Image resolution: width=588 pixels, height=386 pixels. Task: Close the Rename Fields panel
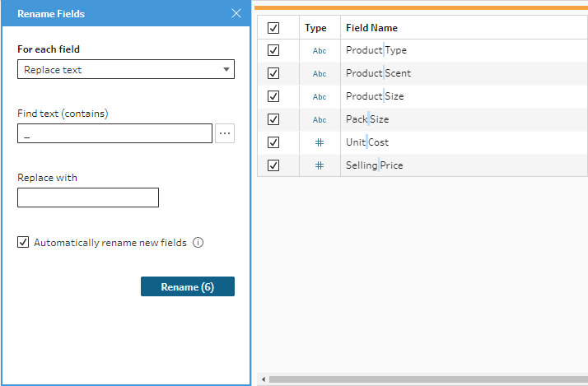point(236,13)
